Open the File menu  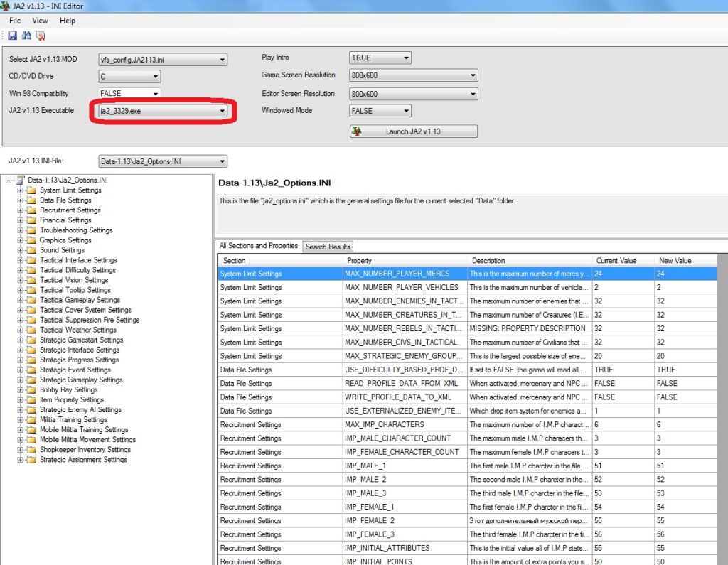tap(15, 21)
